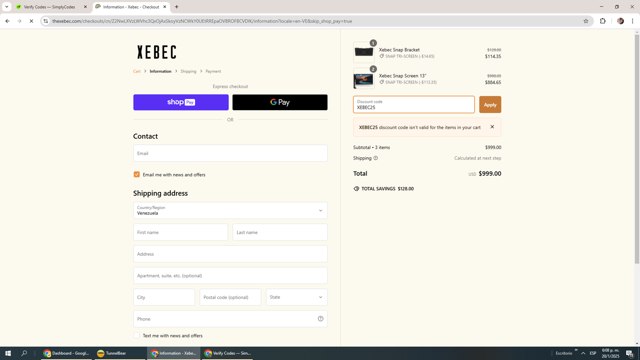Open Chrome profile avatar
This screenshot has height=360, width=640.
[x=620, y=21]
